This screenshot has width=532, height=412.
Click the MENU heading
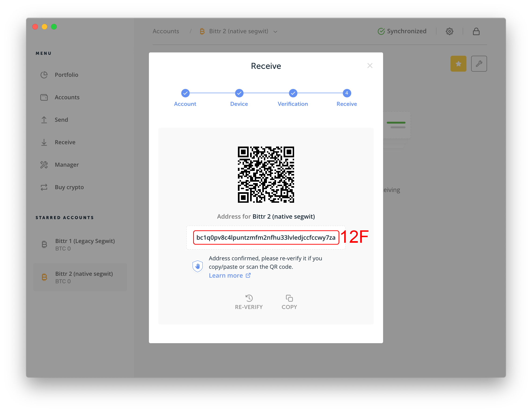coord(43,53)
